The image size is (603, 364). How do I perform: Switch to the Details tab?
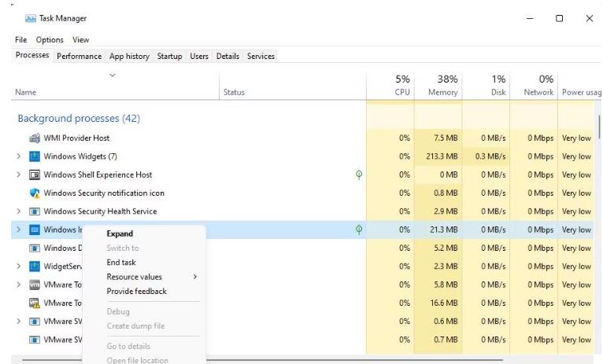228,56
